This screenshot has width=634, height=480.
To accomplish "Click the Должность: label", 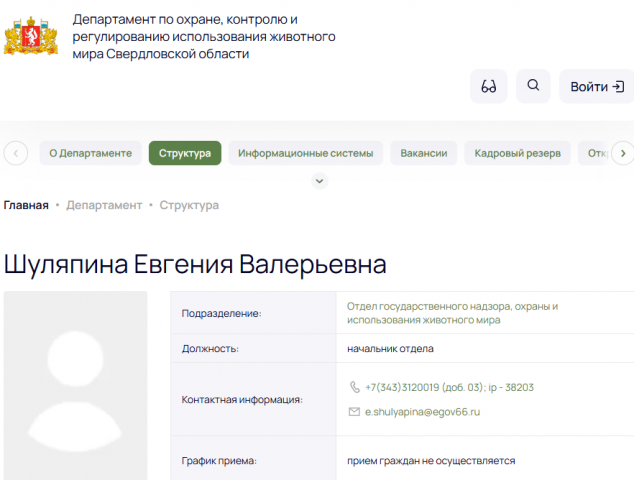I will [210, 349].
